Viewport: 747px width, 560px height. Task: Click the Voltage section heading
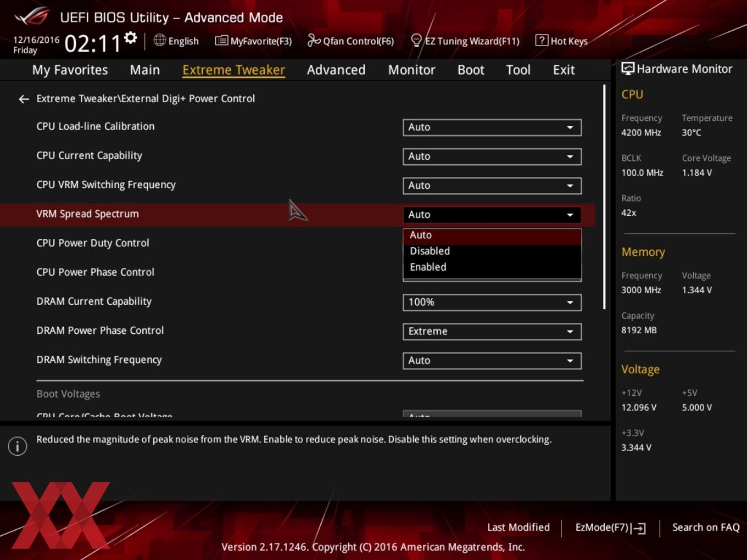[640, 369]
